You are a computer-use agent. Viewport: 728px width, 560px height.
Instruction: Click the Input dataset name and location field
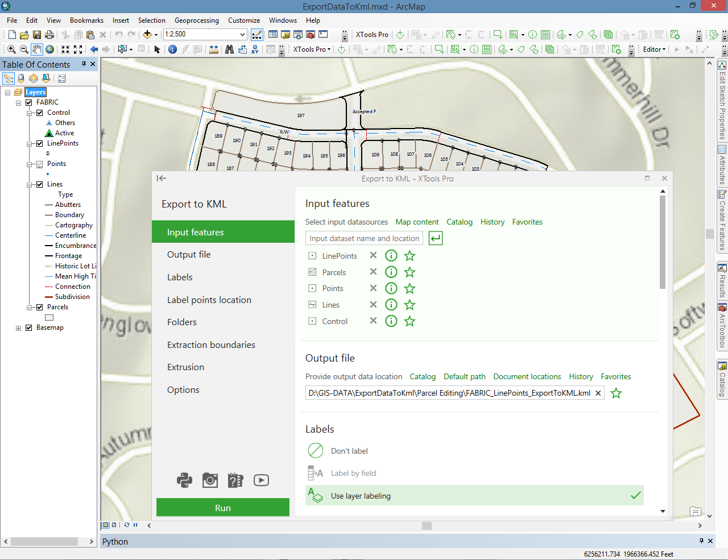pyautogui.click(x=364, y=238)
